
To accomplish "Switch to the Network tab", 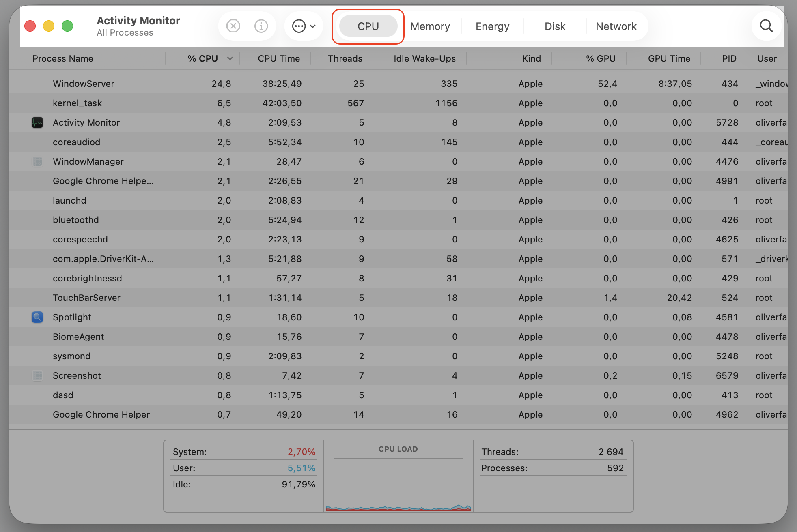I will (x=616, y=26).
